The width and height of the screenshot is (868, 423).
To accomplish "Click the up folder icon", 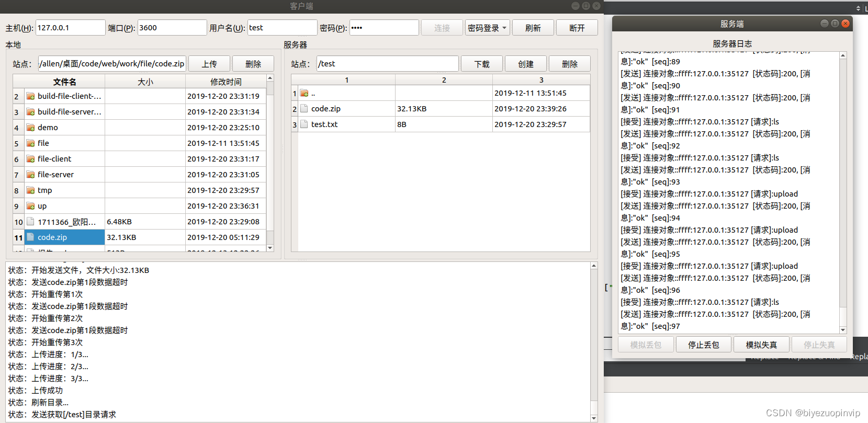I will point(30,206).
